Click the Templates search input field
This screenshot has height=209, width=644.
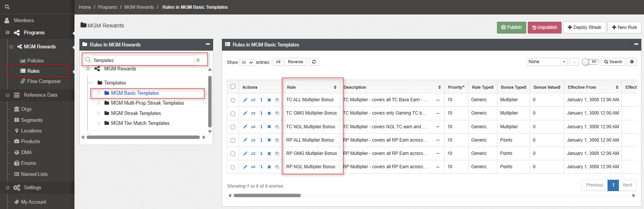tap(143, 60)
